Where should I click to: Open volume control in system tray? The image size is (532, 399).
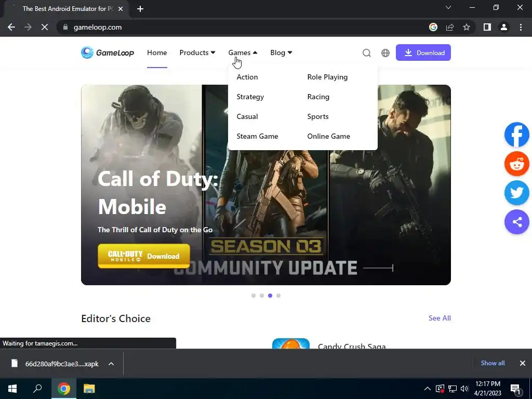[x=464, y=389]
